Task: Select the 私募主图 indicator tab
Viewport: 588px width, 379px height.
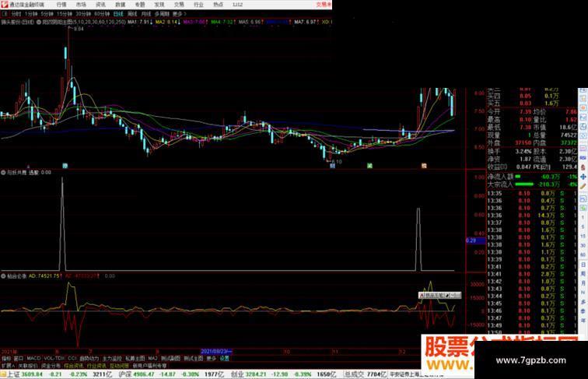Action: 135,359
